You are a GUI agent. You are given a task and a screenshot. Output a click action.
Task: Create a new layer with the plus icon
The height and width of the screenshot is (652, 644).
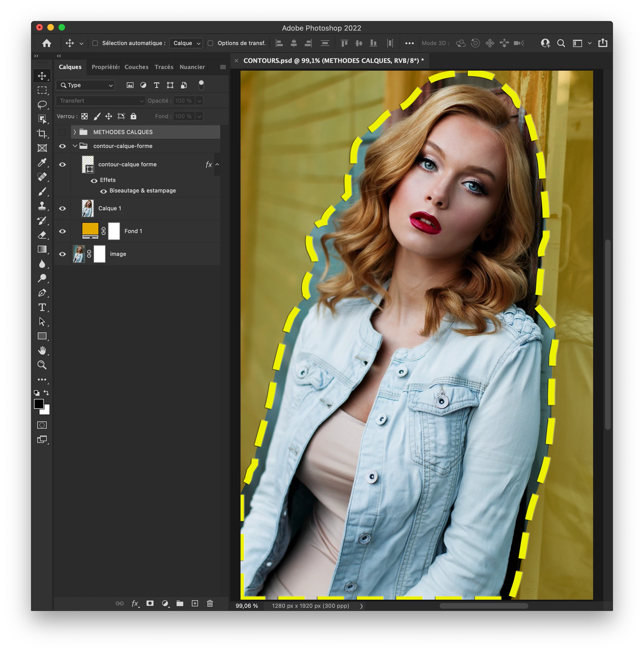click(x=195, y=603)
